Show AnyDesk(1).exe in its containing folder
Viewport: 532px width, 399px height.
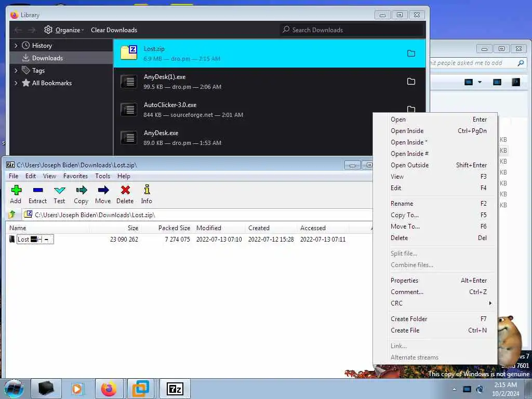point(411,82)
